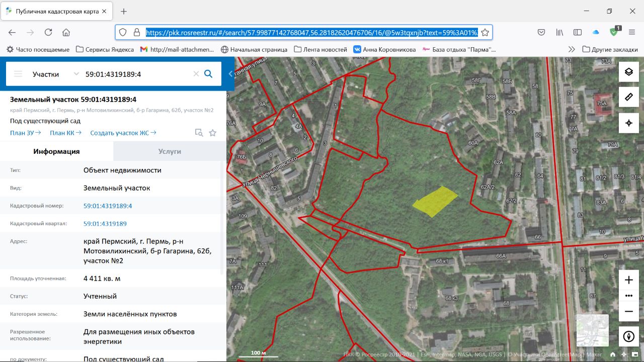Zoom in the map with plus button
This screenshot has width=644, height=362.
click(628, 280)
